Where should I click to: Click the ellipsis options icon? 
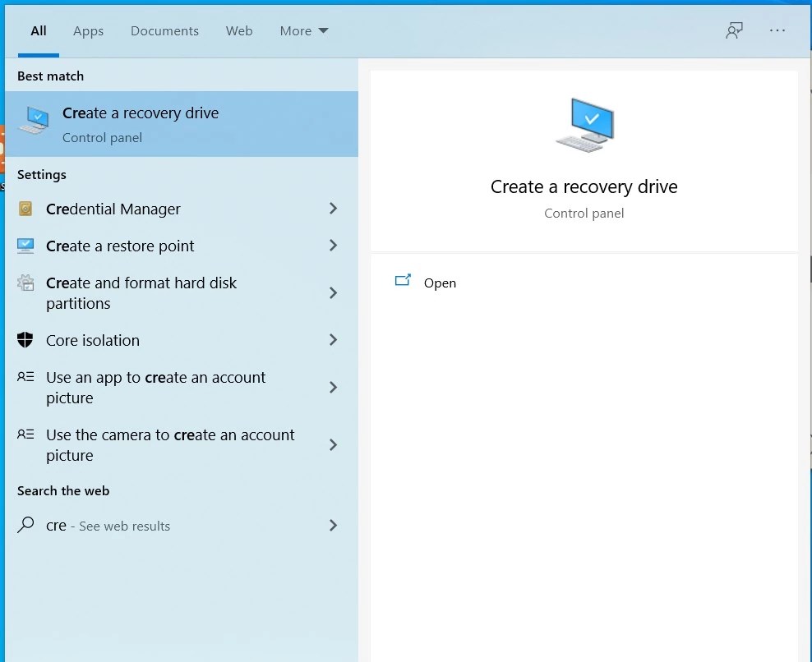[x=777, y=30]
